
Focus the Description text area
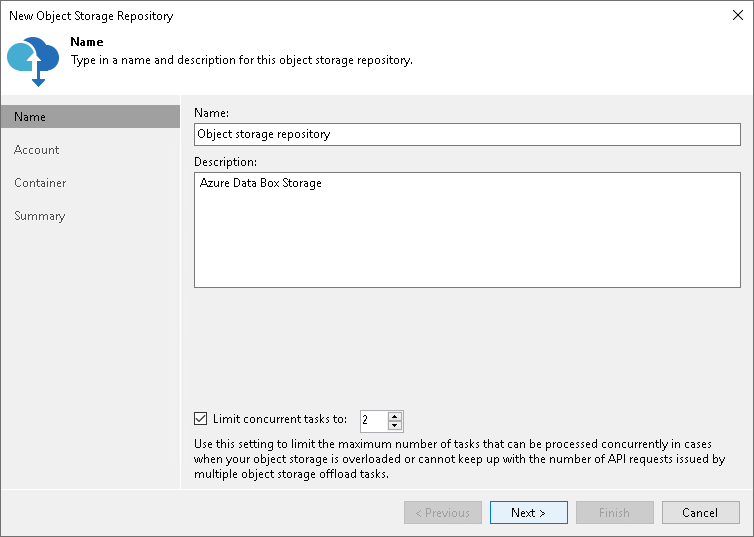click(464, 229)
